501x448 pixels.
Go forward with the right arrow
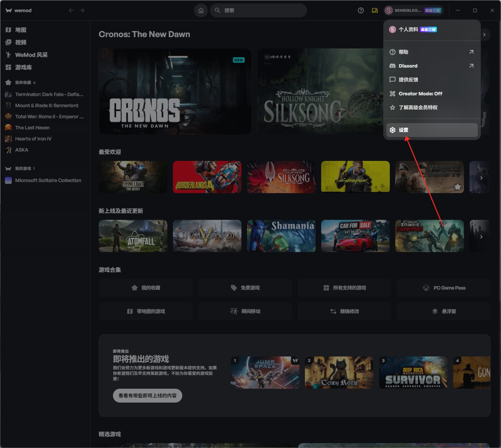coord(82,10)
